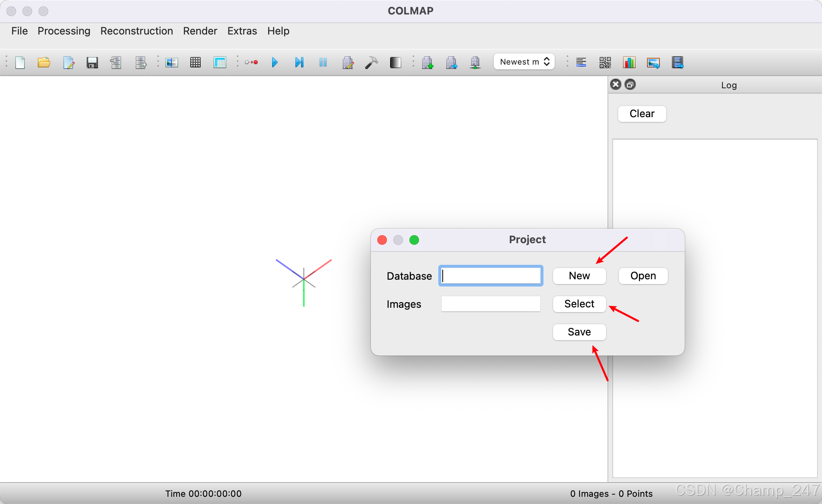Click the New project page icon

[20, 63]
